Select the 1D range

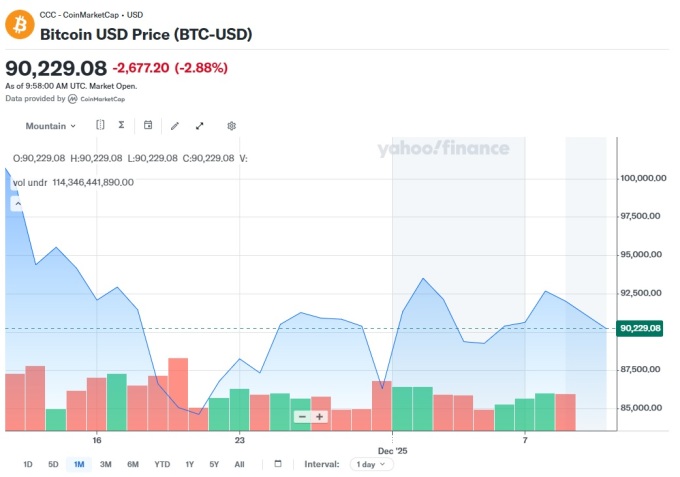28,464
